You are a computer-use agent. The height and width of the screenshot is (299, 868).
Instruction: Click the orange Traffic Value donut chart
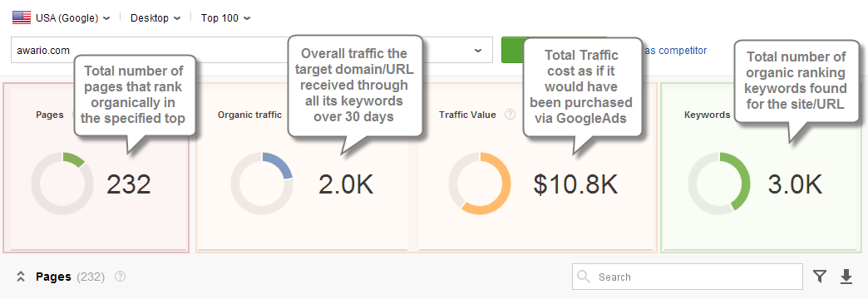480,184
